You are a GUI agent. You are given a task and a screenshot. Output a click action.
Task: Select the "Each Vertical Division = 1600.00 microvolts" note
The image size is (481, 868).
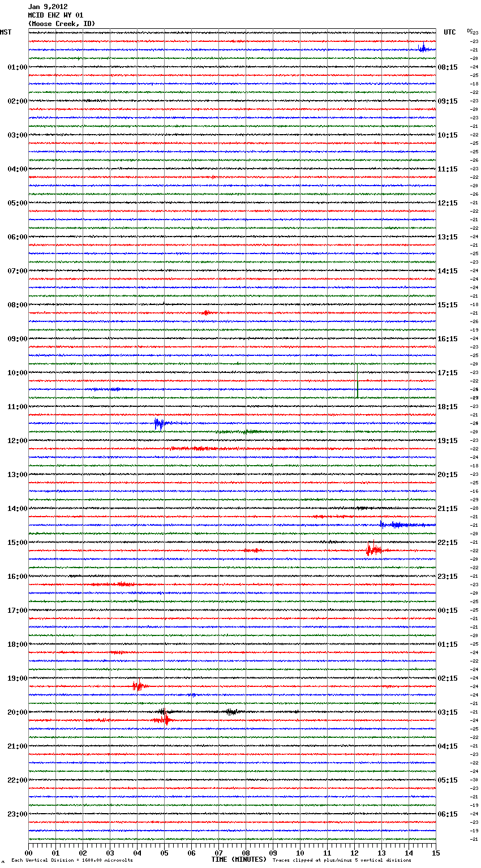[x=72, y=861]
